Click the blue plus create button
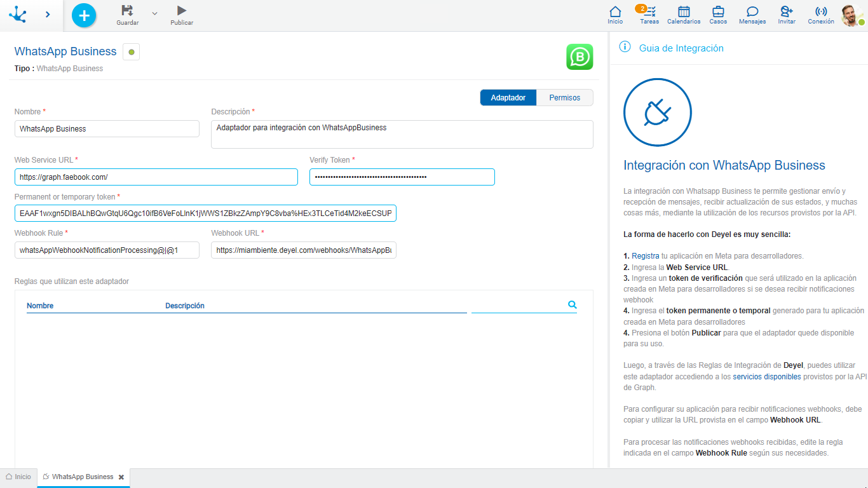The width and height of the screenshot is (868, 488). (84, 15)
